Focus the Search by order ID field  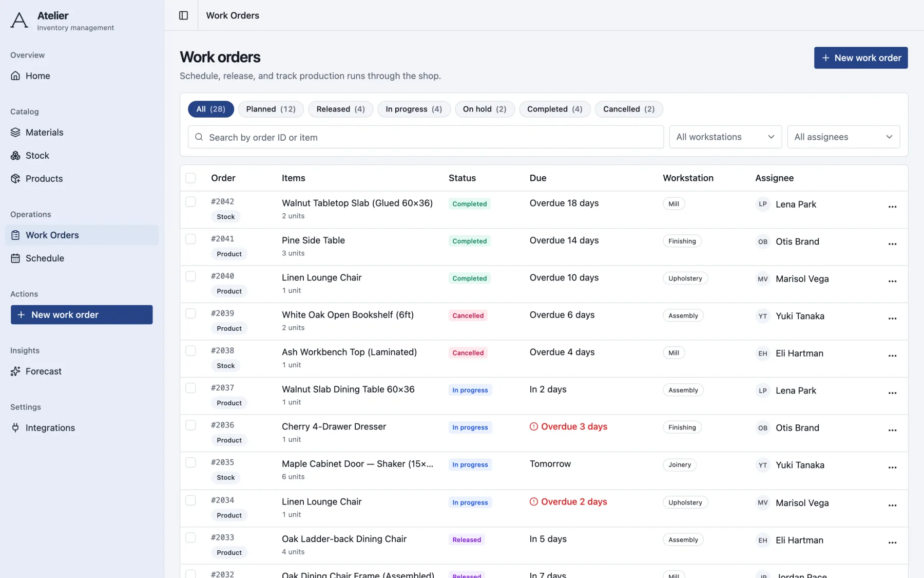tap(426, 137)
